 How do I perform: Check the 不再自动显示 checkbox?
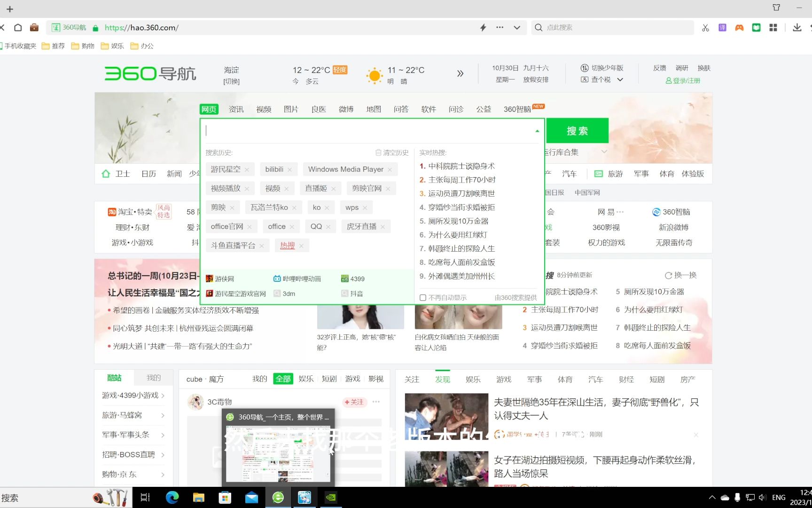click(422, 297)
